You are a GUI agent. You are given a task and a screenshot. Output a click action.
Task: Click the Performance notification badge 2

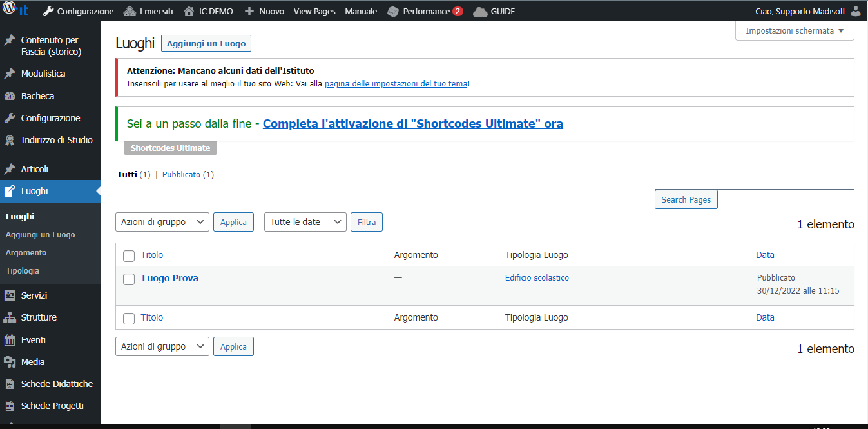pos(458,11)
